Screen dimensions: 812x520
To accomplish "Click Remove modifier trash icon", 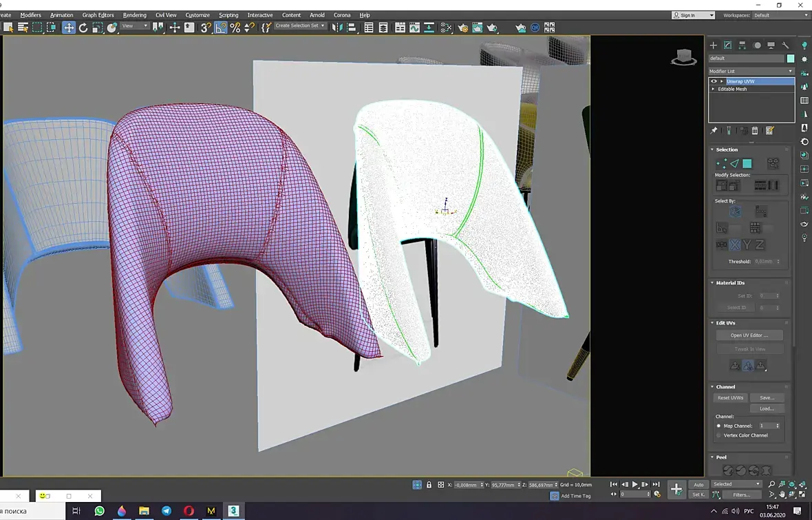I will point(755,131).
